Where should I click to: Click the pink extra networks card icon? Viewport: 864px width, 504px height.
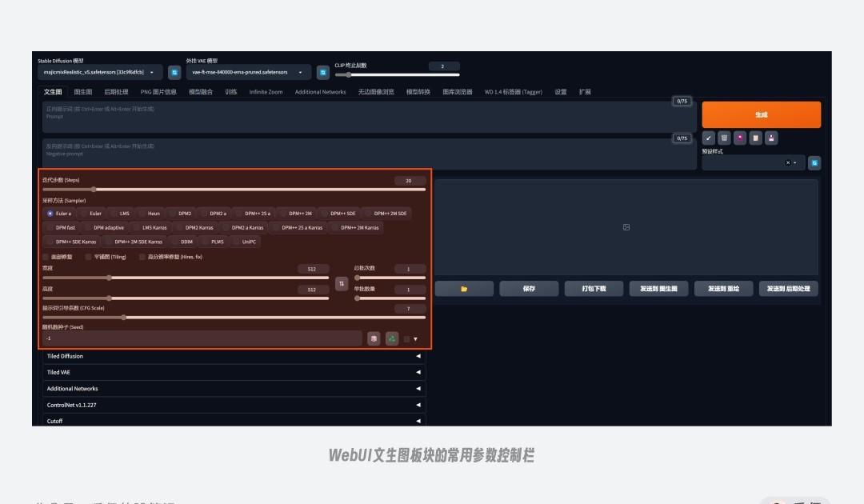tap(740, 138)
